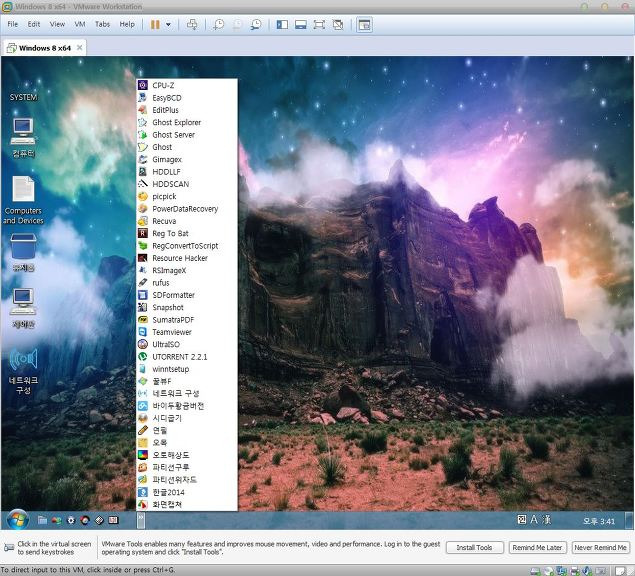Open the Start orb in guest taskbar
The image size is (635, 576).
point(18,520)
